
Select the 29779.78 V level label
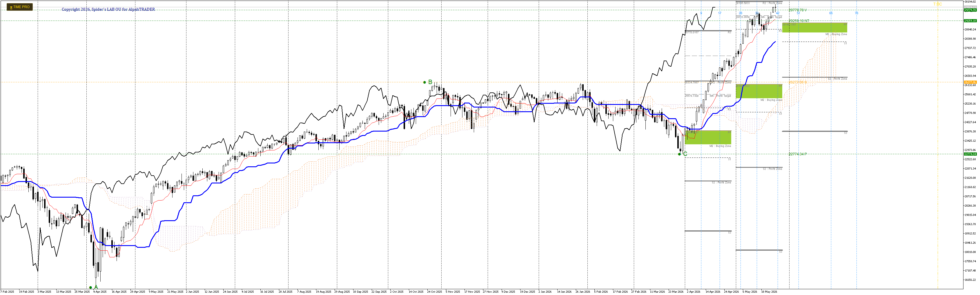(x=798, y=10)
